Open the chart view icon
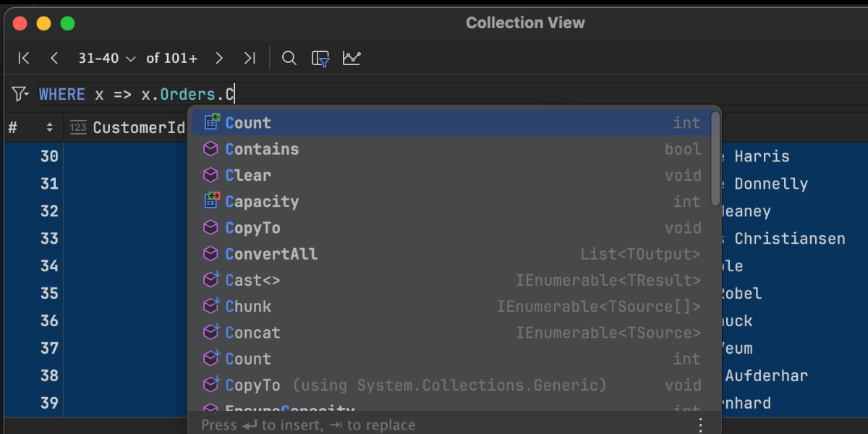This screenshot has width=868, height=434. pos(352,59)
